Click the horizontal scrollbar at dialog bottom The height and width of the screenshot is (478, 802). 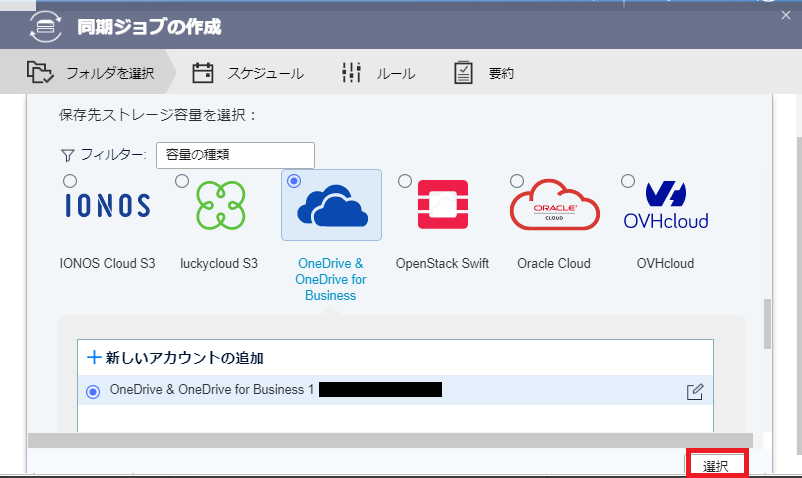point(390,440)
